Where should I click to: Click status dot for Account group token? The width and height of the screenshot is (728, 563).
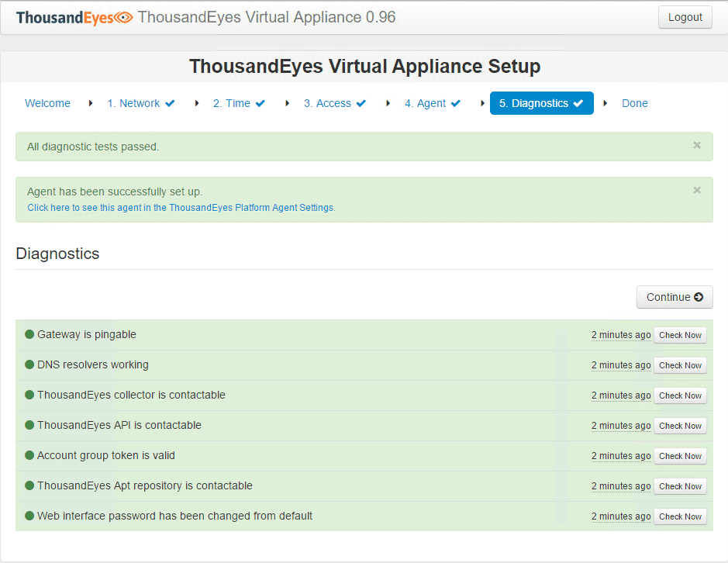(29, 455)
